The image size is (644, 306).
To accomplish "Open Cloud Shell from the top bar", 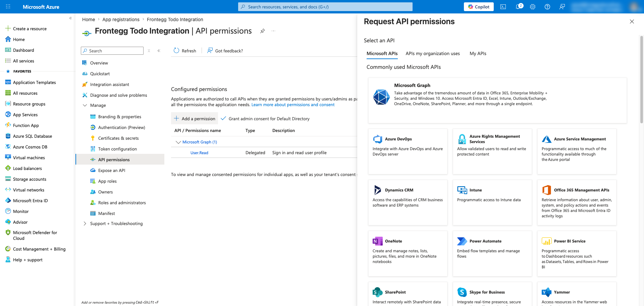I will (503, 7).
